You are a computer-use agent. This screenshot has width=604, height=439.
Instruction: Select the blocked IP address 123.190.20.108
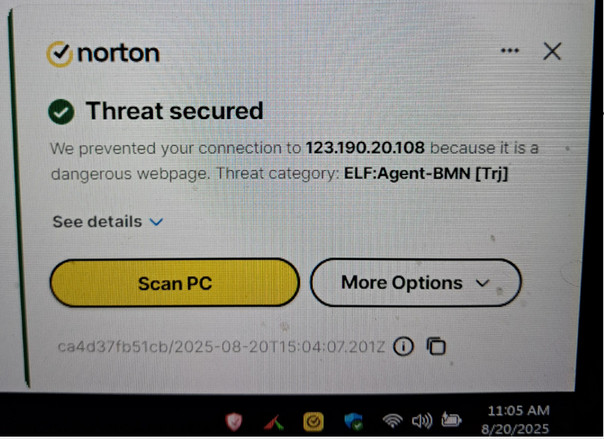click(365, 148)
